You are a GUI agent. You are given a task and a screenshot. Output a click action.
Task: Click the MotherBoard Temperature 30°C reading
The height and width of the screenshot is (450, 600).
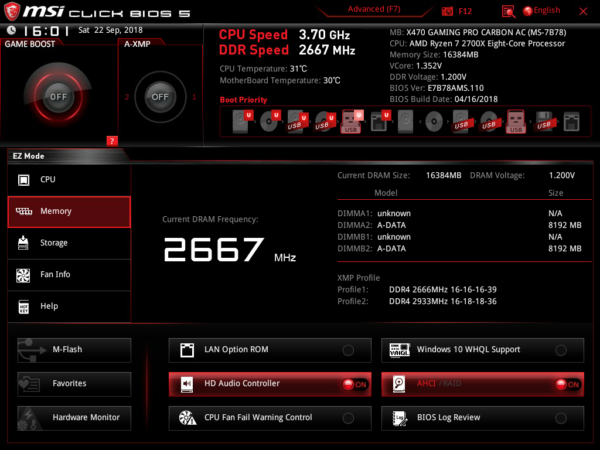[280, 81]
